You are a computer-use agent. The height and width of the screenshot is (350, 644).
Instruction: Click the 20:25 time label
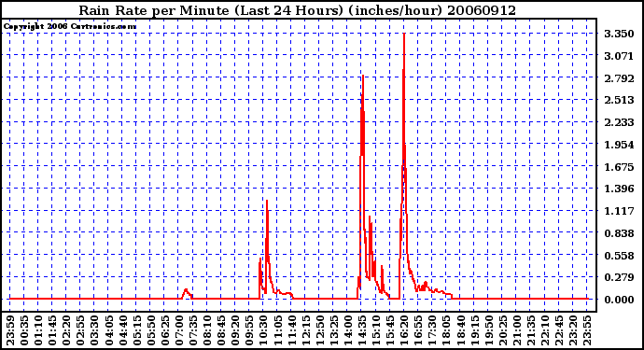coord(502,330)
